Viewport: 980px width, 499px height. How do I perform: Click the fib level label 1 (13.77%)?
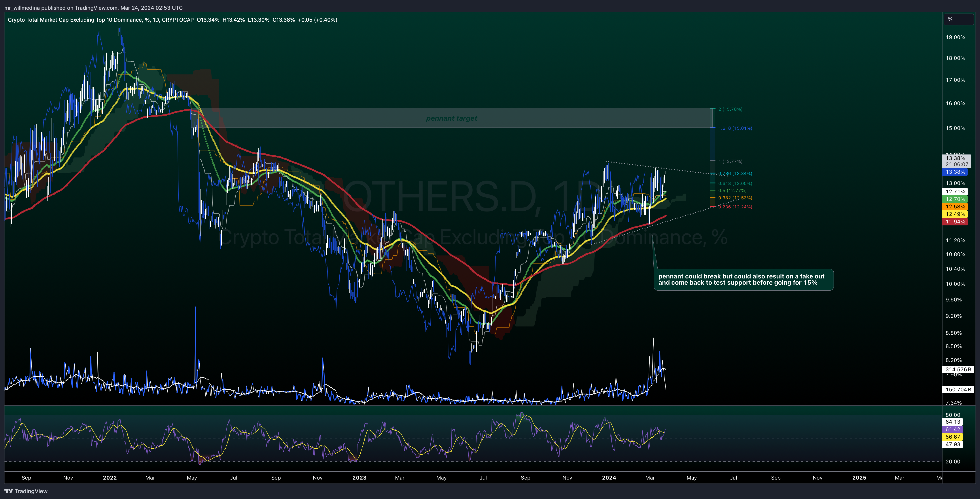click(730, 161)
